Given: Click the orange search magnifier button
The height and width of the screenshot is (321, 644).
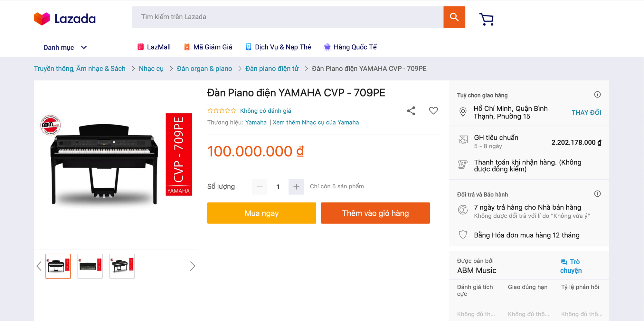Looking at the screenshot, I should (454, 17).
